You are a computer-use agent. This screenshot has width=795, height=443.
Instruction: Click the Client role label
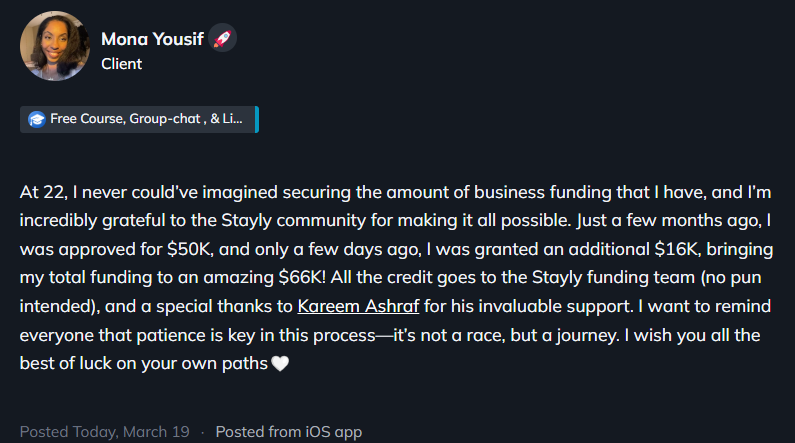(x=122, y=64)
